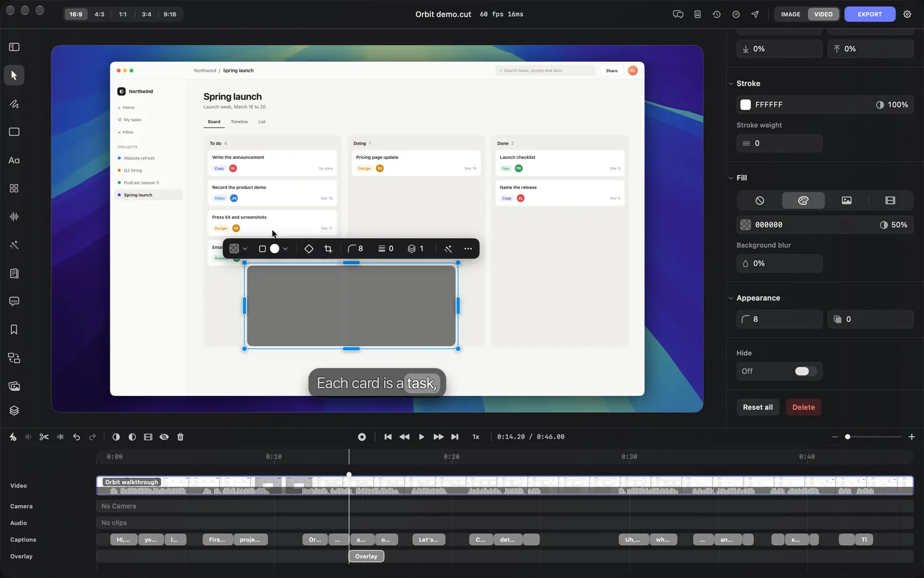The image size is (924, 578).
Task: Open the captions speech bubble panel
Action: click(x=14, y=301)
